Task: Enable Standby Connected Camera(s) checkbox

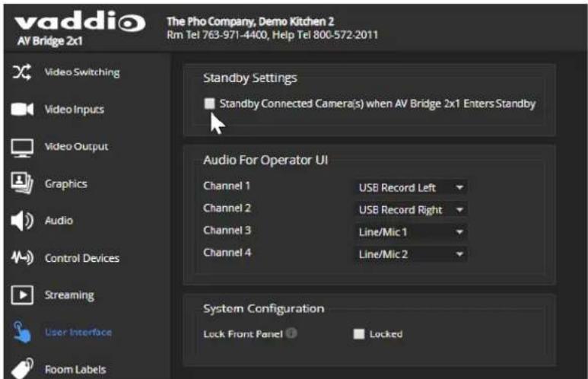Action: tap(209, 104)
